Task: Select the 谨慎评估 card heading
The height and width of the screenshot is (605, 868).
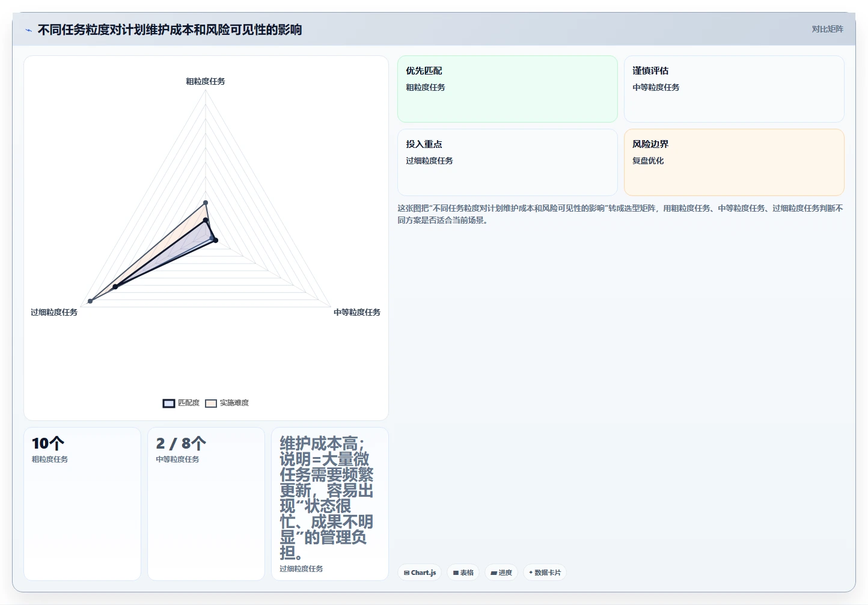Action: pos(650,71)
